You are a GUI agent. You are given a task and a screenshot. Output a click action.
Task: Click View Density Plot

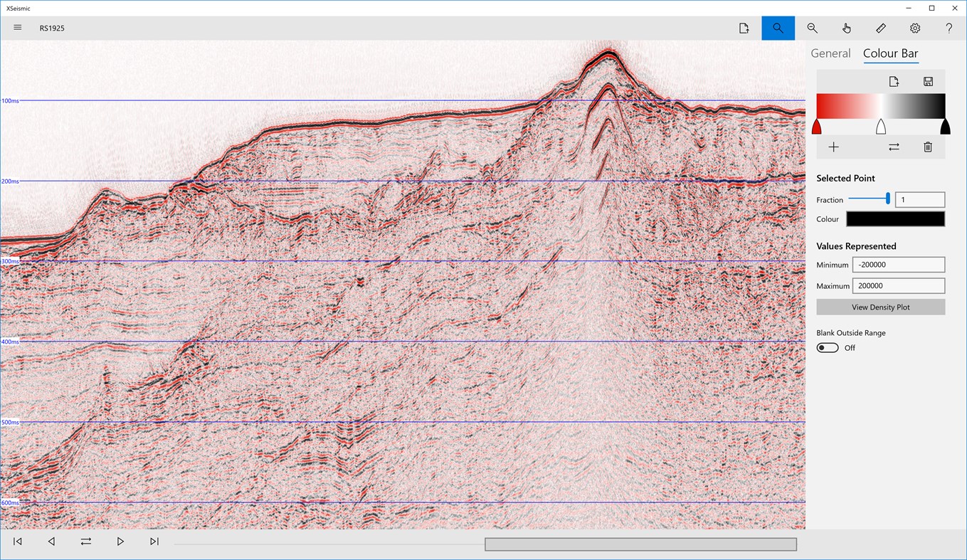click(880, 307)
